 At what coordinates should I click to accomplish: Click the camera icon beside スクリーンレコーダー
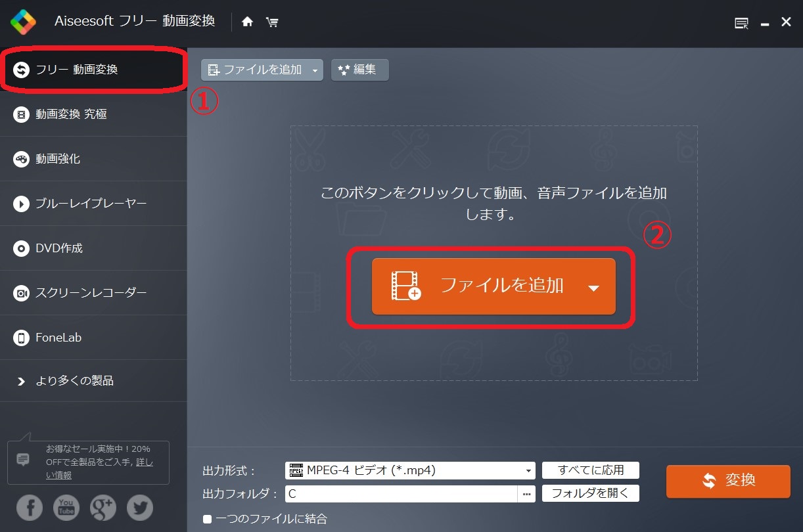point(22,294)
